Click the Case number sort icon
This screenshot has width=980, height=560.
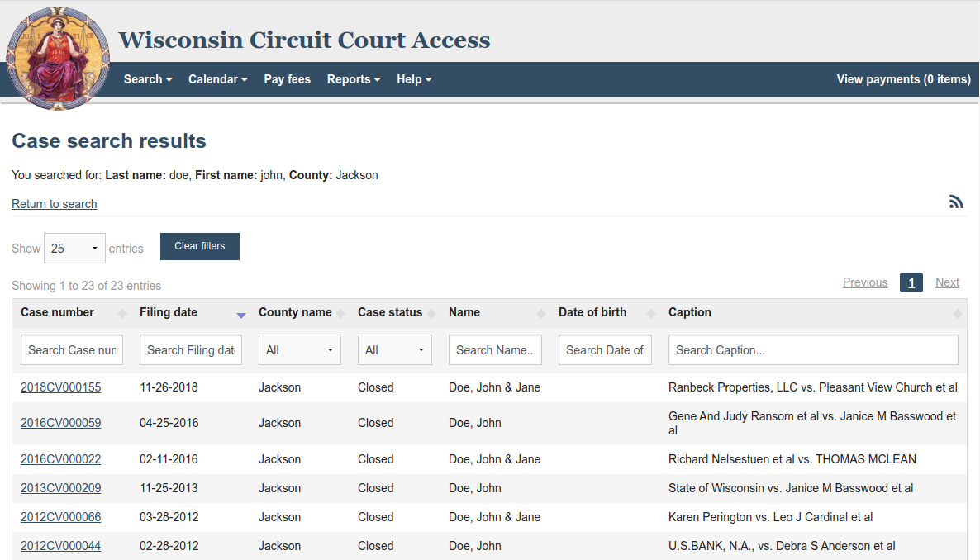(x=122, y=314)
